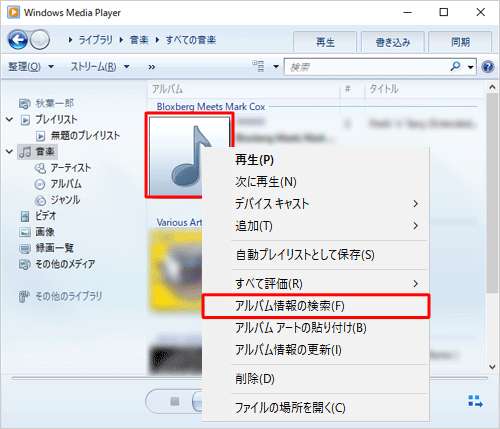Choose 自動プレイリストとして保存(S)

tap(315, 255)
